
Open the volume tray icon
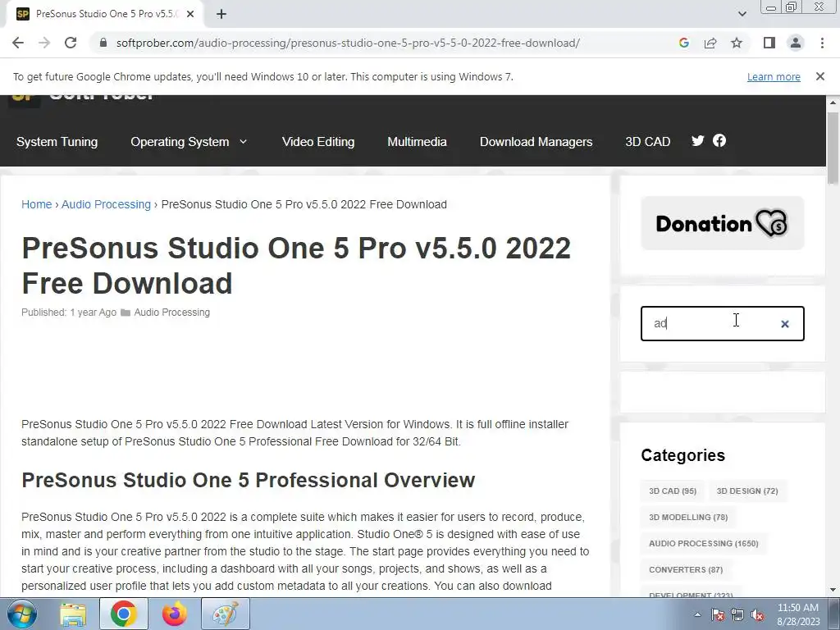pos(757,614)
